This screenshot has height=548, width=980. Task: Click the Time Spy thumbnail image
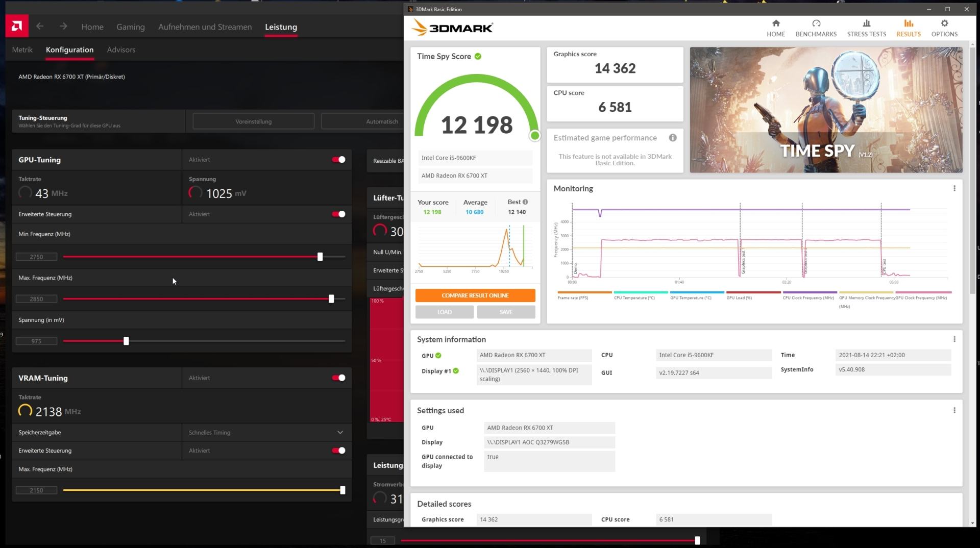point(826,110)
